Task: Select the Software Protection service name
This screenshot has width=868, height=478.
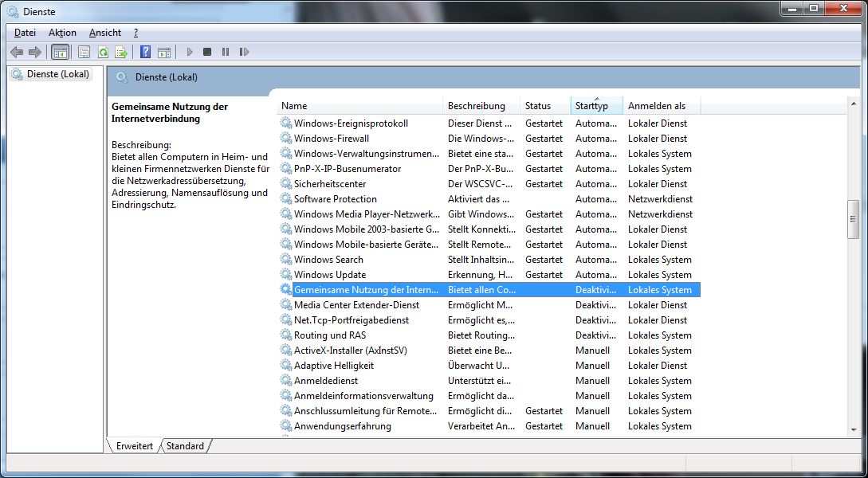Action: click(x=336, y=198)
